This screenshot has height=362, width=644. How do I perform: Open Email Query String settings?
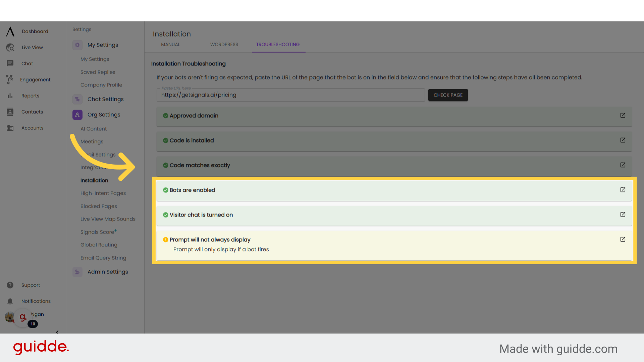pos(103,258)
